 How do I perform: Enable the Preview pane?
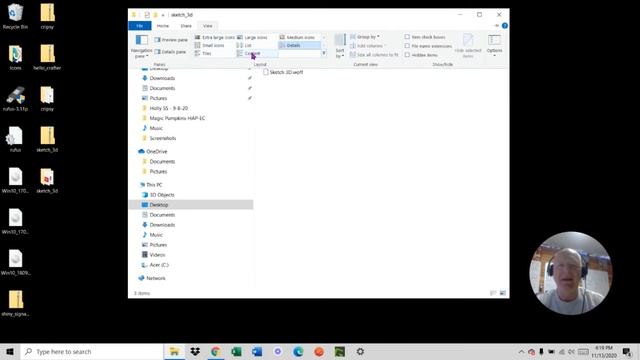pyautogui.click(x=171, y=40)
